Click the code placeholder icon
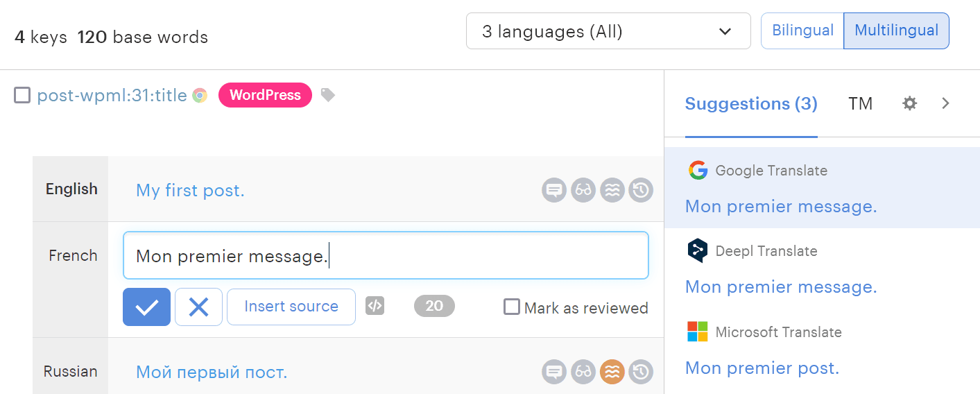The height and width of the screenshot is (394, 980). [375, 306]
